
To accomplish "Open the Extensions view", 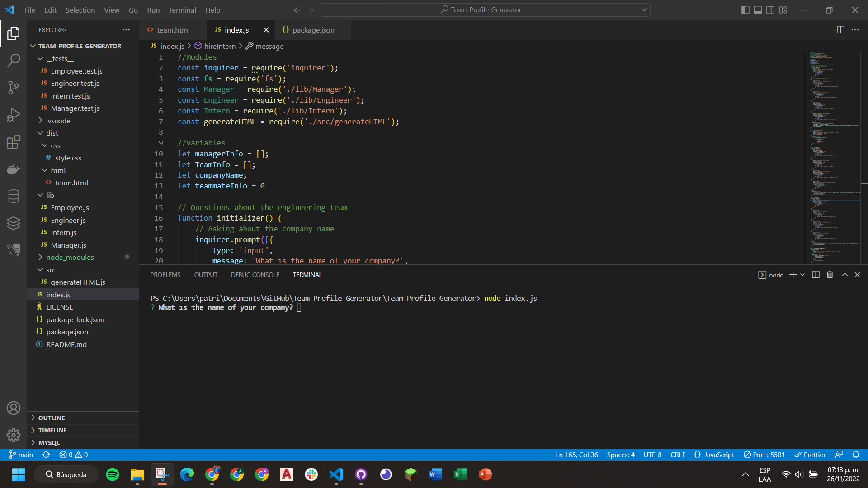I will pos(14,142).
